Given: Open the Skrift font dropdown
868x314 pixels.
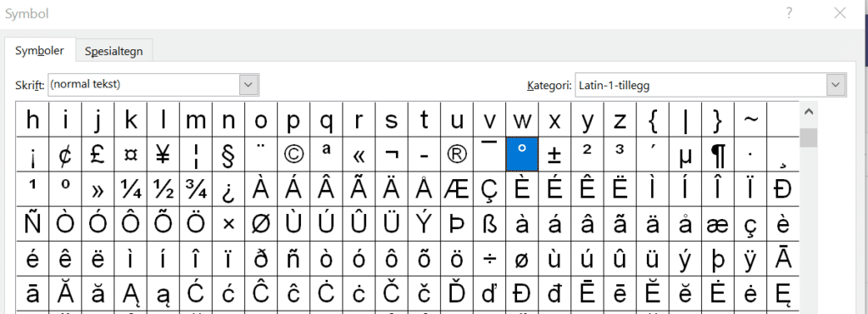Looking at the screenshot, I should pyautogui.click(x=248, y=85).
